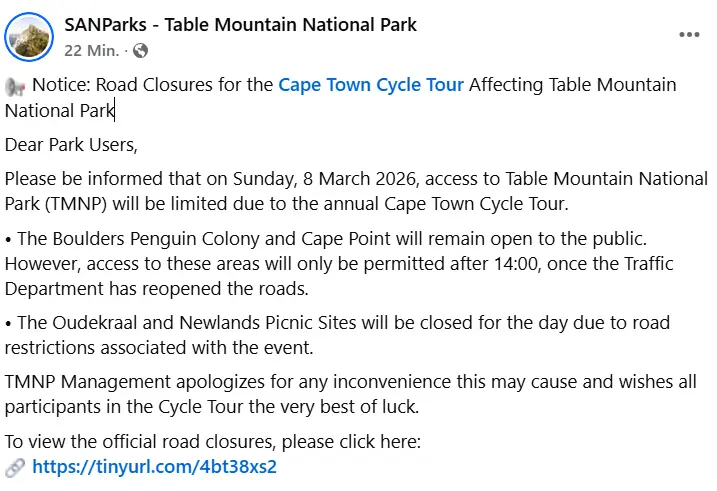The width and height of the screenshot is (717, 491).
Task: Click the megaphone emoji before Notice
Action: pos(15,86)
